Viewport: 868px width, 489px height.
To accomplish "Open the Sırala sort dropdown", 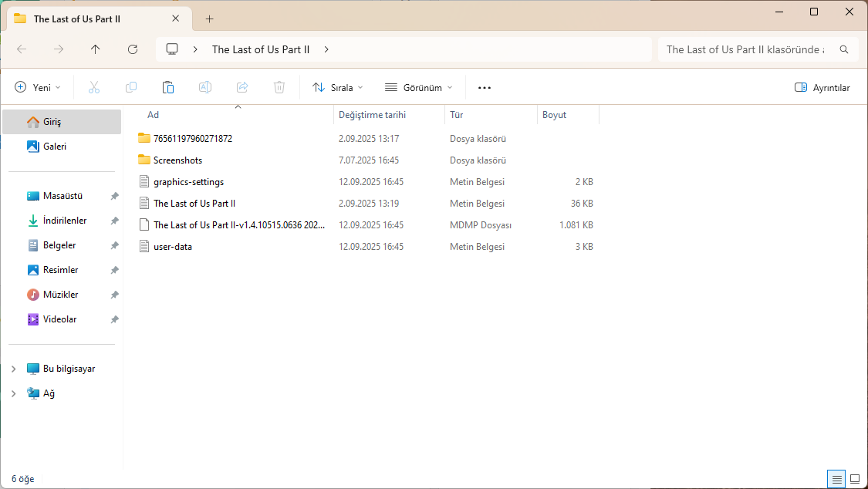I will point(338,87).
